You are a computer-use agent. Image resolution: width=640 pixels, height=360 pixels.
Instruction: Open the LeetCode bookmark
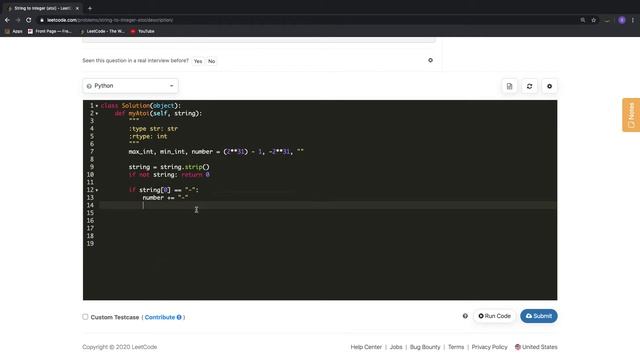pos(102,31)
